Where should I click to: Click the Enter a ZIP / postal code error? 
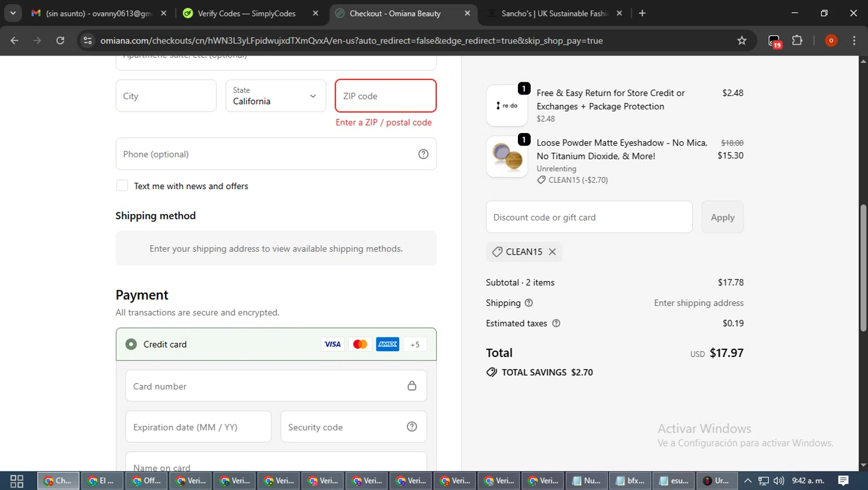click(x=384, y=122)
